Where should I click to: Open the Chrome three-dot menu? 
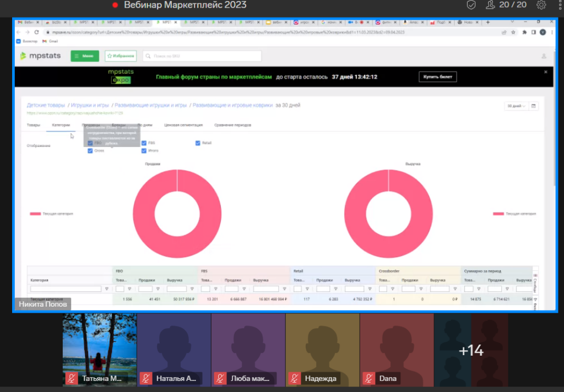[x=552, y=32]
